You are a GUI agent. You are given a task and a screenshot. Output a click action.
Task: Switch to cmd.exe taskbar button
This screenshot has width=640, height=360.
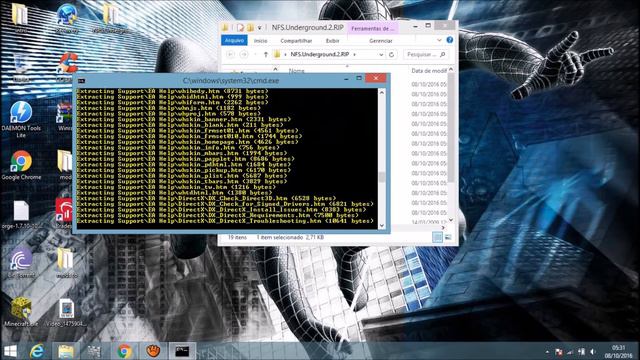tap(182, 351)
